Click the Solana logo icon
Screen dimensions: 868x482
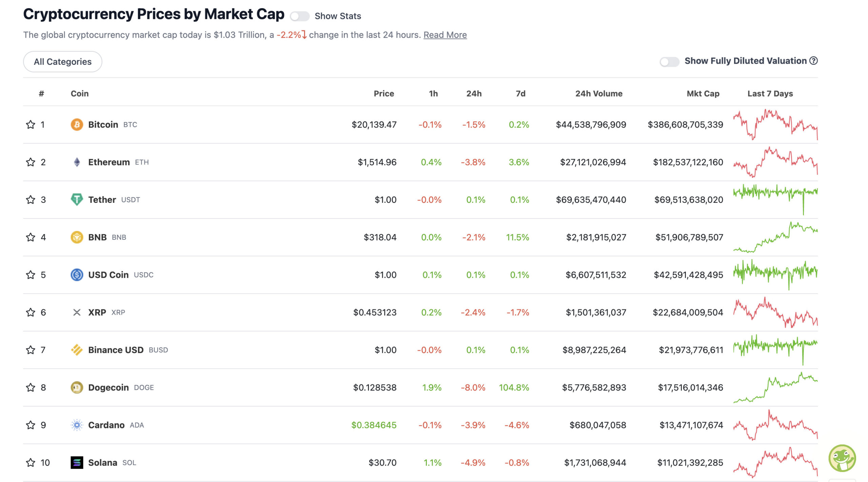click(x=77, y=463)
